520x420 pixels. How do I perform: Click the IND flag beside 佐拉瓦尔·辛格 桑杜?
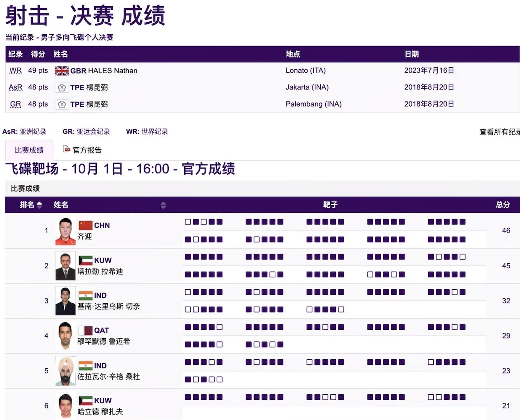click(86, 365)
